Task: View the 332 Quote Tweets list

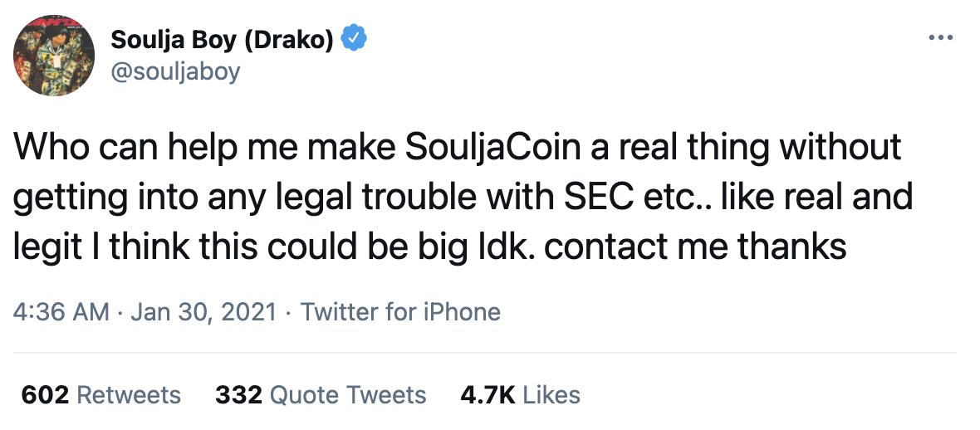Action: pyautogui.click(x=321, y=394)
